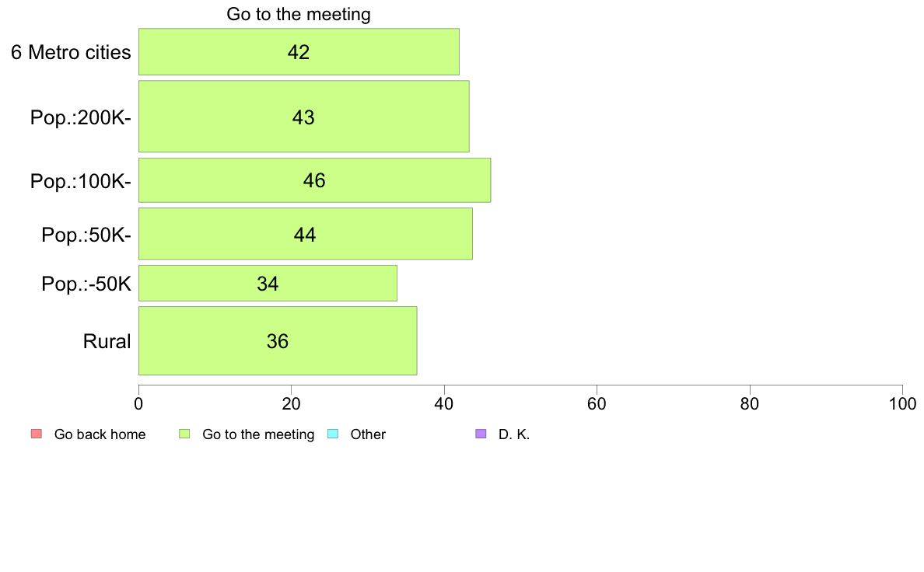Click the Rural axis label
Screen dimensions: 924x572
pos(107,341)
